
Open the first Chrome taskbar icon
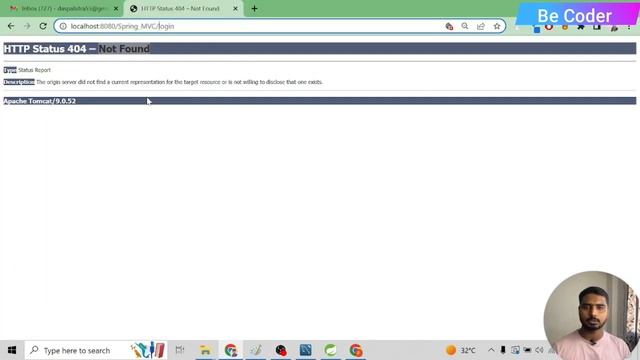pos(231,350)
